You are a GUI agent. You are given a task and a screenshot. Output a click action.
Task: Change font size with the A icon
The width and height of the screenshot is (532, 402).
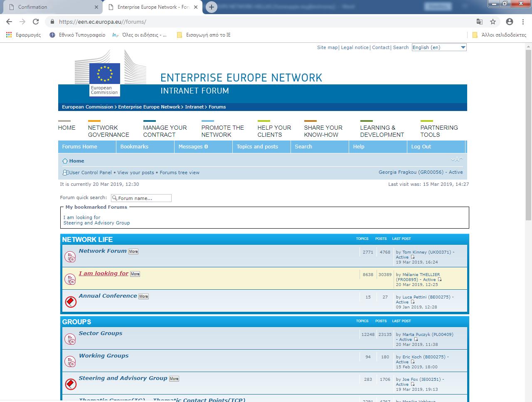tap(457, 159)
